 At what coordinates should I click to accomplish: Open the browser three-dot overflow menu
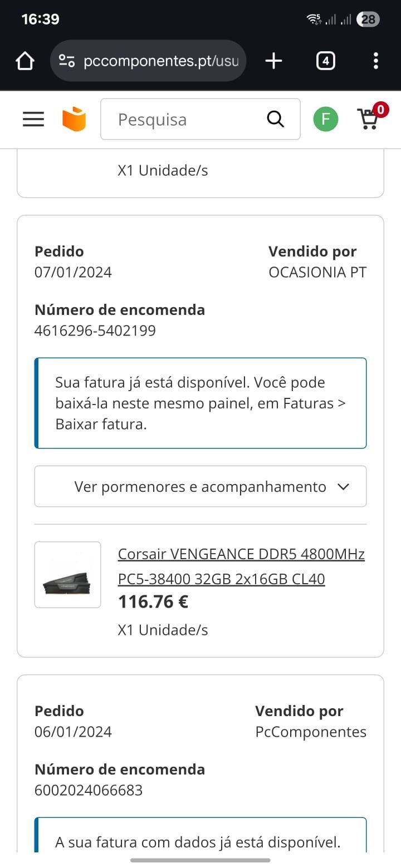point(376,61)
